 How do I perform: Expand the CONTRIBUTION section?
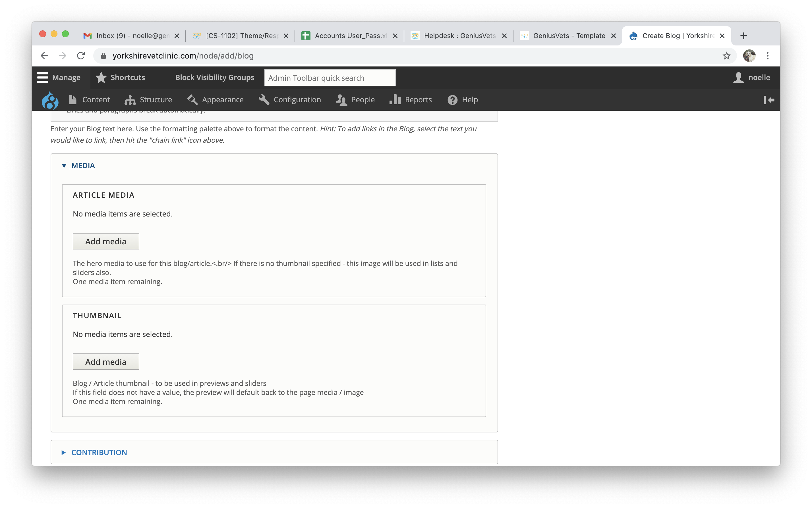click(x=99, y=453)
